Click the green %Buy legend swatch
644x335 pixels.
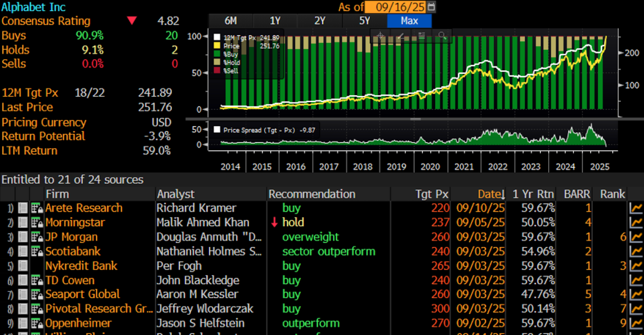[x=217, y=54]
